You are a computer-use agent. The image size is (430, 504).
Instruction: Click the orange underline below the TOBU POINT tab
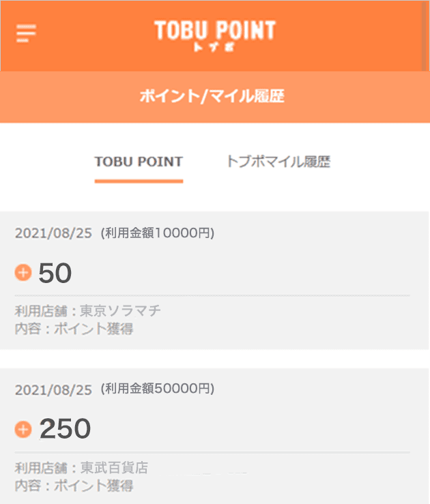tap(139, 181)
